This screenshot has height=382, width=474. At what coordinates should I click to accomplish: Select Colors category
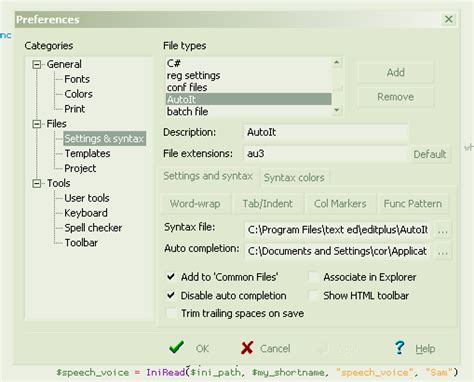[x=78, y=94]
